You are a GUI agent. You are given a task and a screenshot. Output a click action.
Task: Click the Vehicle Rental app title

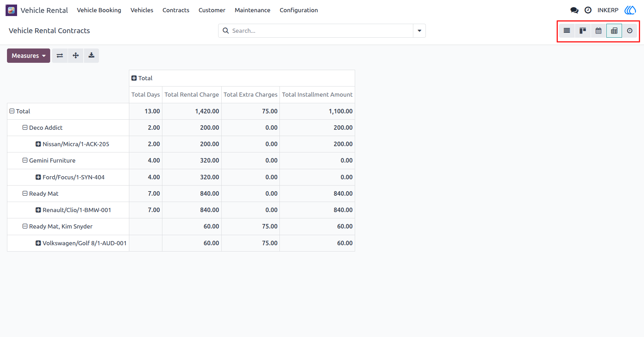[44, 10]
